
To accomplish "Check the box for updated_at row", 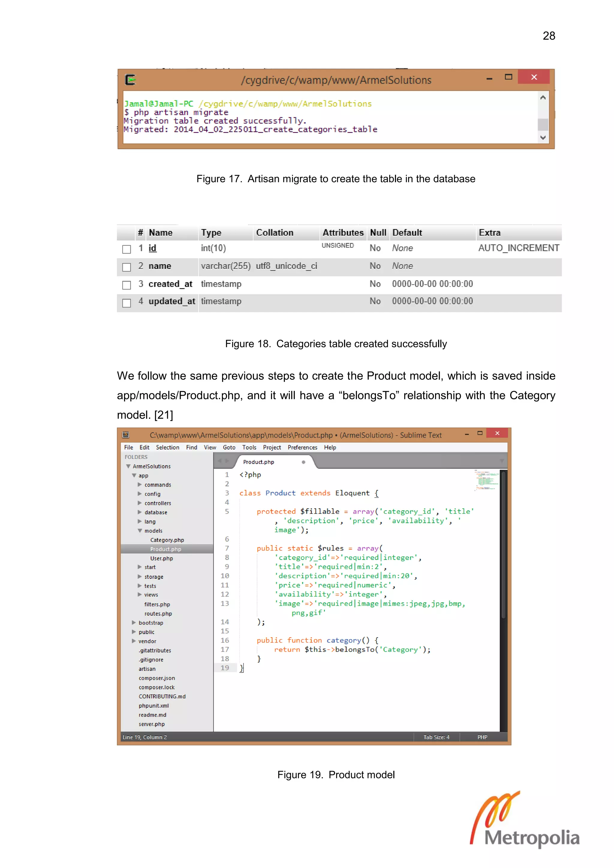I will 127,303.
